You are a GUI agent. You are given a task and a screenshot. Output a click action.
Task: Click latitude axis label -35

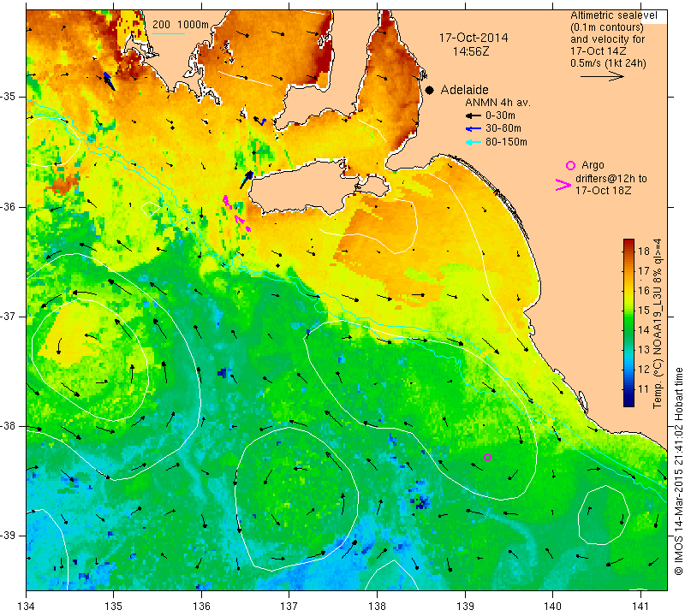[x=8, y=97]
